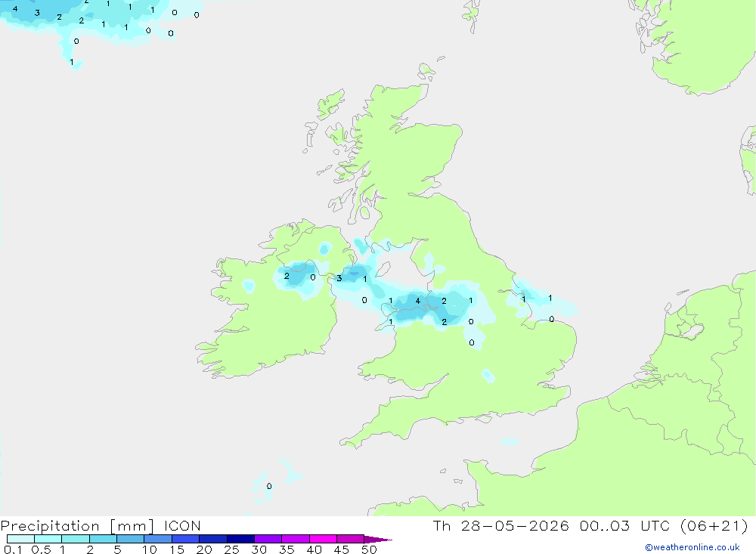Screen dimensions: 756x554
Task: Click the legend label '30'
Action: pos(259,549)
